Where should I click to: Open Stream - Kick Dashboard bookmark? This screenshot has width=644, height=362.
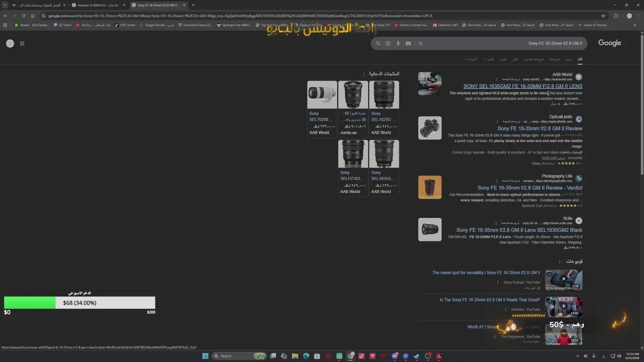(x=32, y=25)
